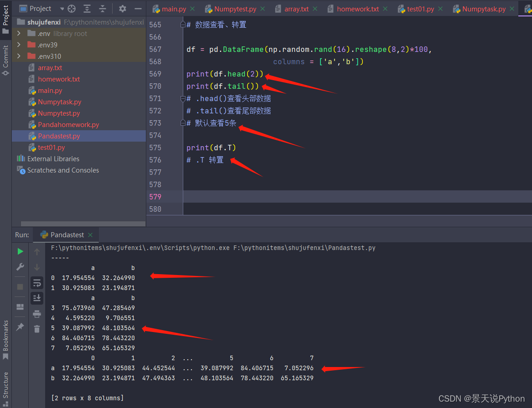Toggle the soft-wrap icon in Run panel
The height and width of the screenshot is (408, 532).
(37, 283)
